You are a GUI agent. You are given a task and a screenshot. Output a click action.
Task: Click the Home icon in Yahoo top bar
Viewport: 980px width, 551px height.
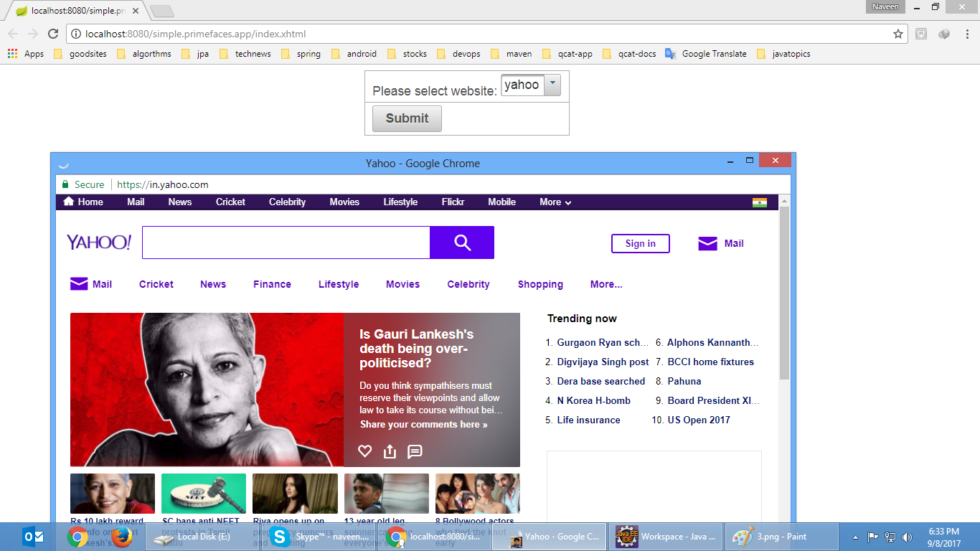(69, 202)
